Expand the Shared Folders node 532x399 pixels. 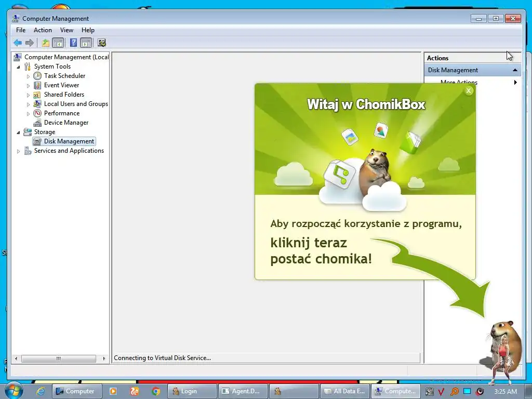[x=28, y=95]
